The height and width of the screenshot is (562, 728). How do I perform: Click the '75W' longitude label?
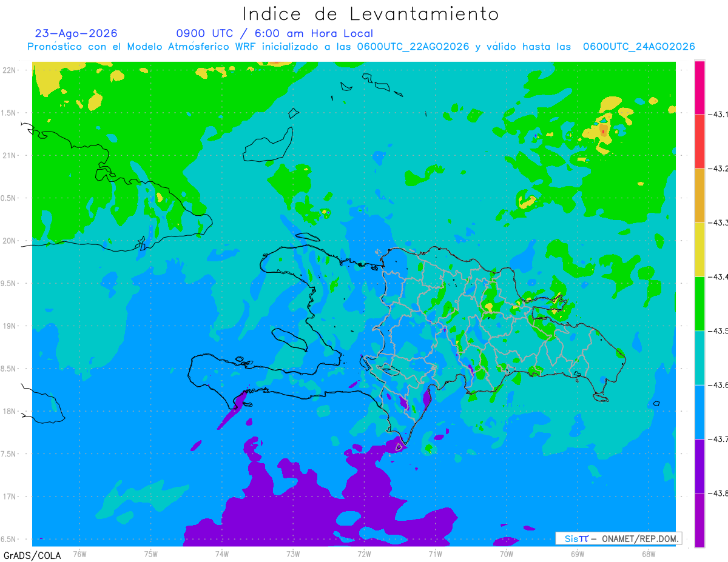coord(151,554)
